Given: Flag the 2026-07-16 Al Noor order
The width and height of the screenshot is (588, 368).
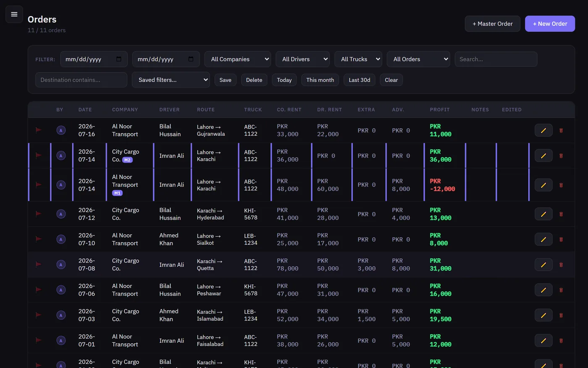Looking at the screenshot, I should click(x=39, y=130).
